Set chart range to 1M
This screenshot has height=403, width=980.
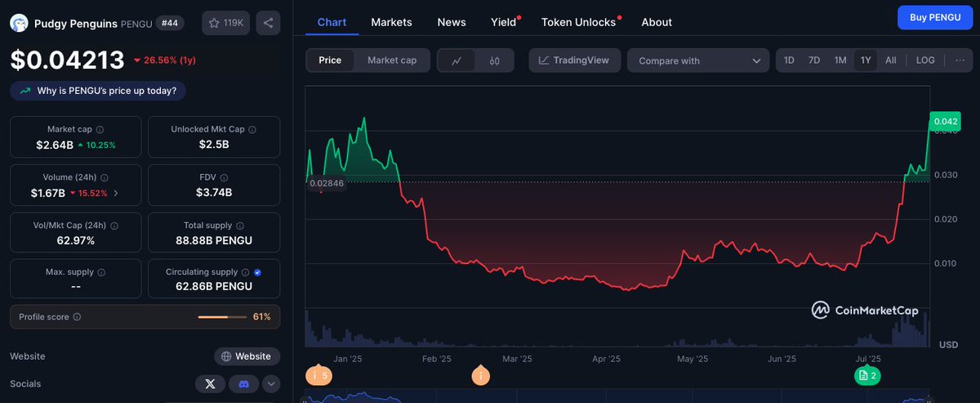[840, 60]
